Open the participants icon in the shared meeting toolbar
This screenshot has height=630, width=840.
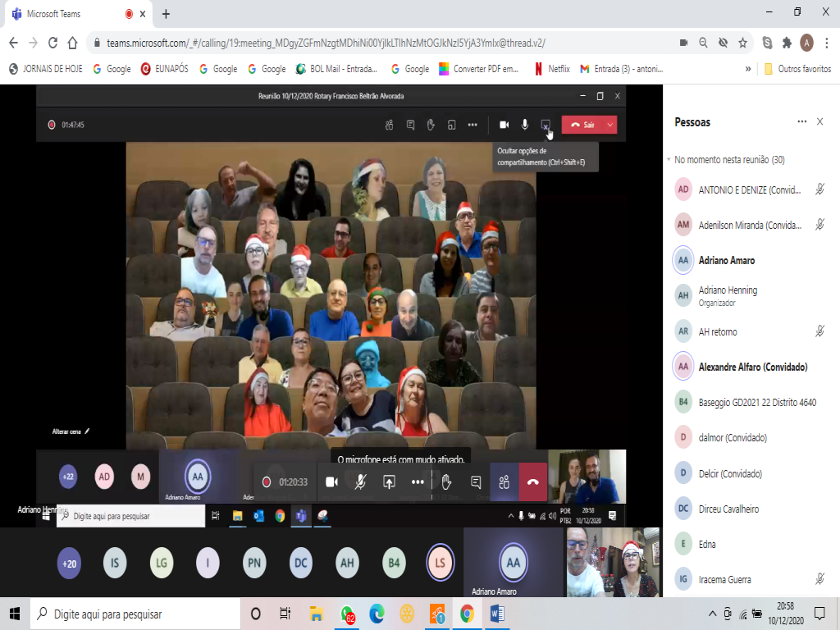390,125
